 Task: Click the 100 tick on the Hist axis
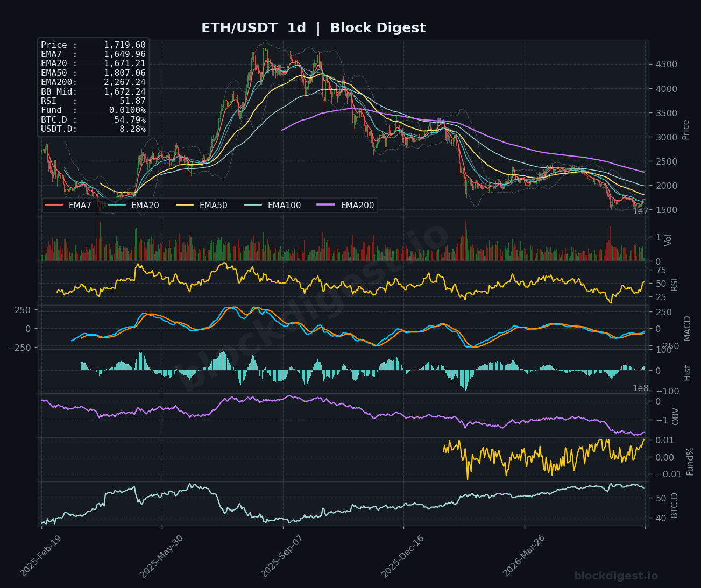tap(664, 350)
